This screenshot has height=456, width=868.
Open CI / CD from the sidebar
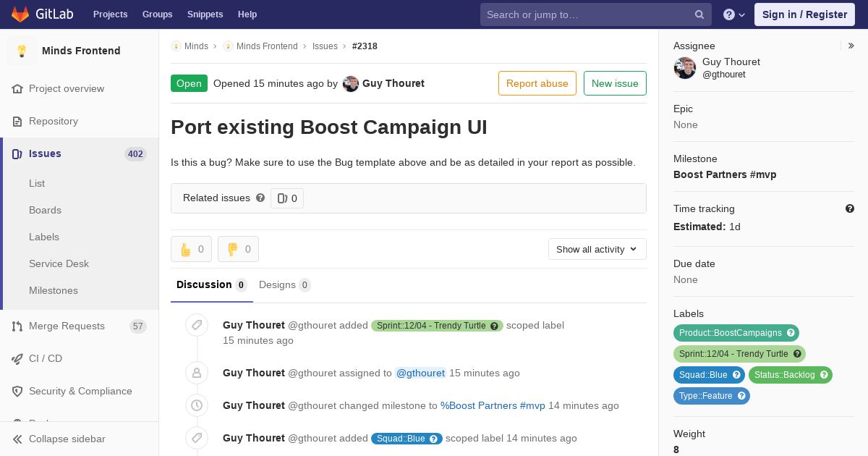(x=46, y=358)
